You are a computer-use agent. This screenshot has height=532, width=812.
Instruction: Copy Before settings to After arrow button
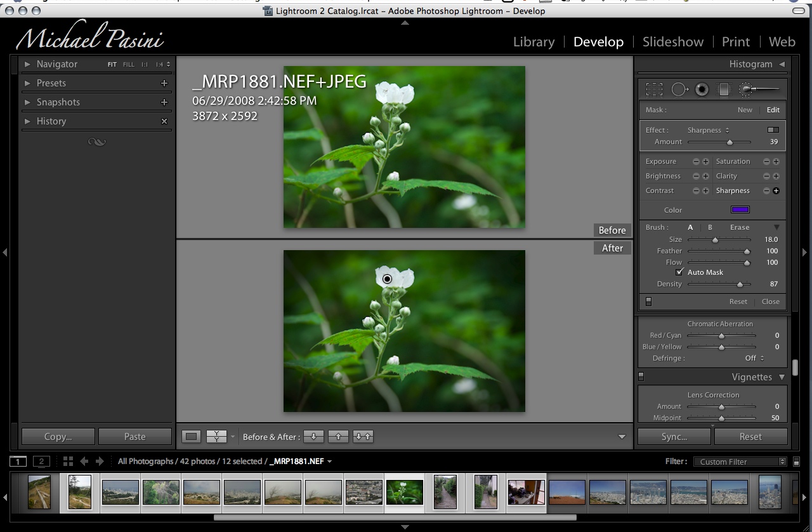click(313, 437)
